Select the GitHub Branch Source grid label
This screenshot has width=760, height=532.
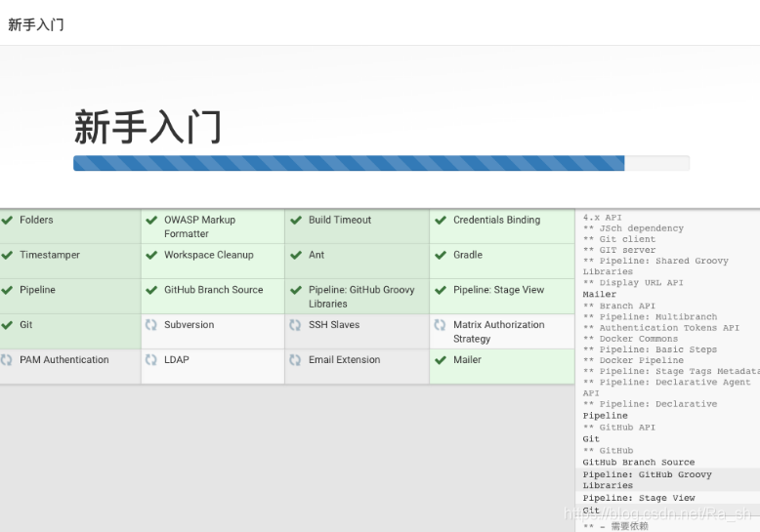click(x=214, y=290)
